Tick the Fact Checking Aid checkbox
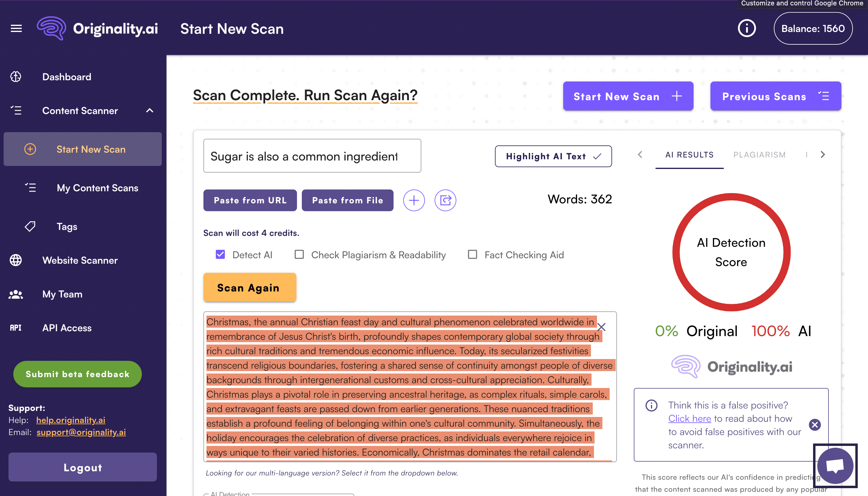868x496 pixels. (472, 254)
